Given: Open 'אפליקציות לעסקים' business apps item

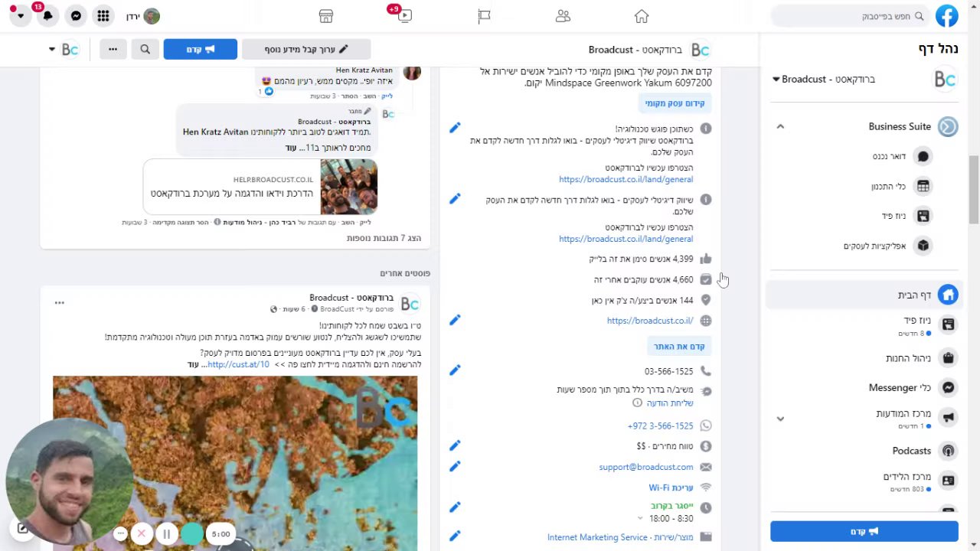Looking at the screenshot, I should click(887, 246).
